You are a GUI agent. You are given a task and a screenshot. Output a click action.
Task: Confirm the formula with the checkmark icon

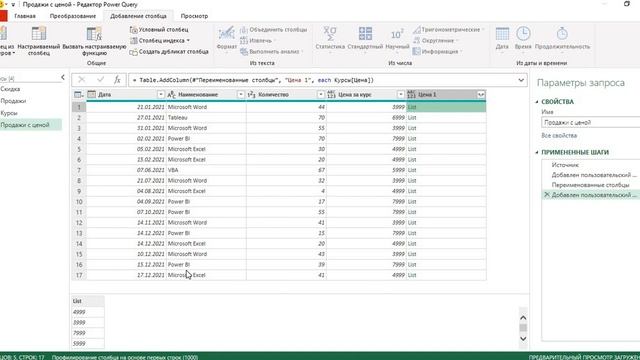[100, 80]
